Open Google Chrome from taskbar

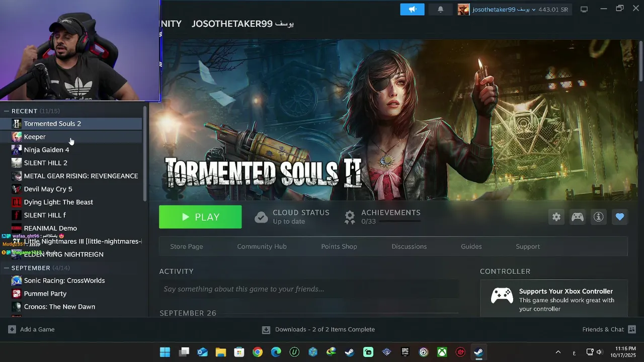tap(258, 352)
